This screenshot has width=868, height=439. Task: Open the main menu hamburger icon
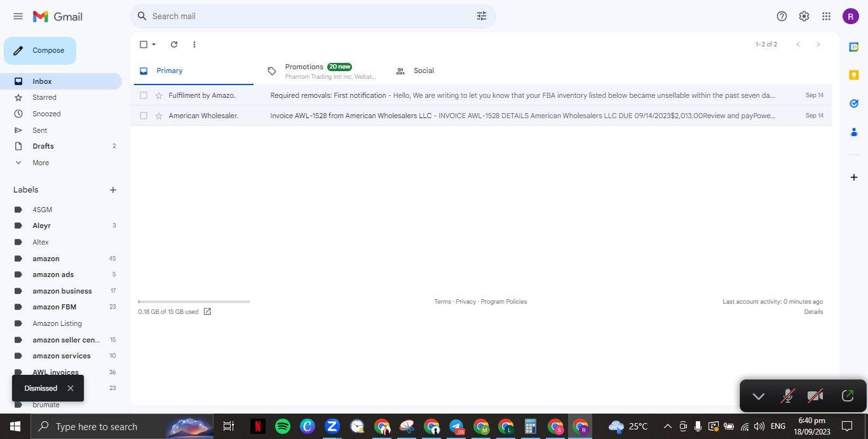pos(18,17)
